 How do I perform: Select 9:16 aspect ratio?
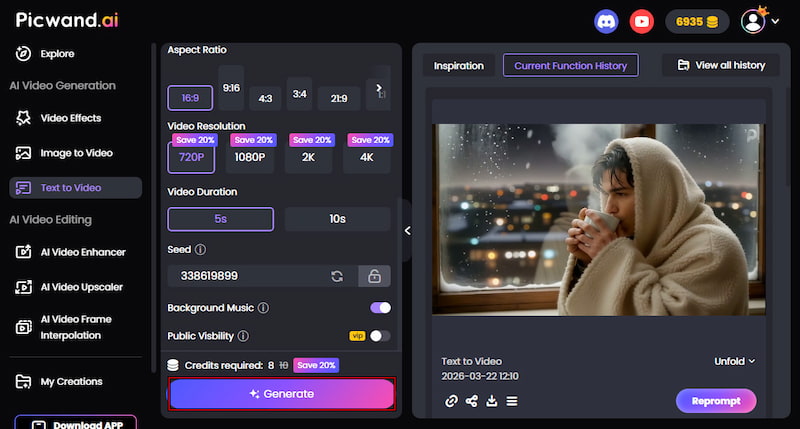[231, 88]
